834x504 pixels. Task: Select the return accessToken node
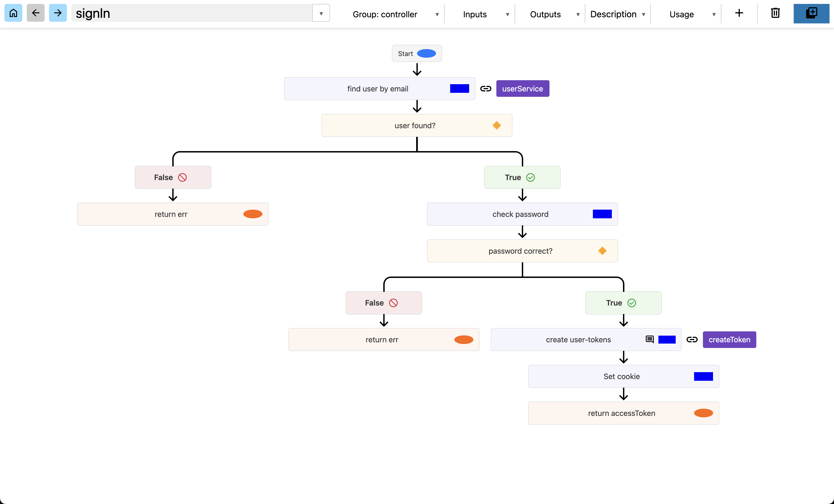[623, 413]
